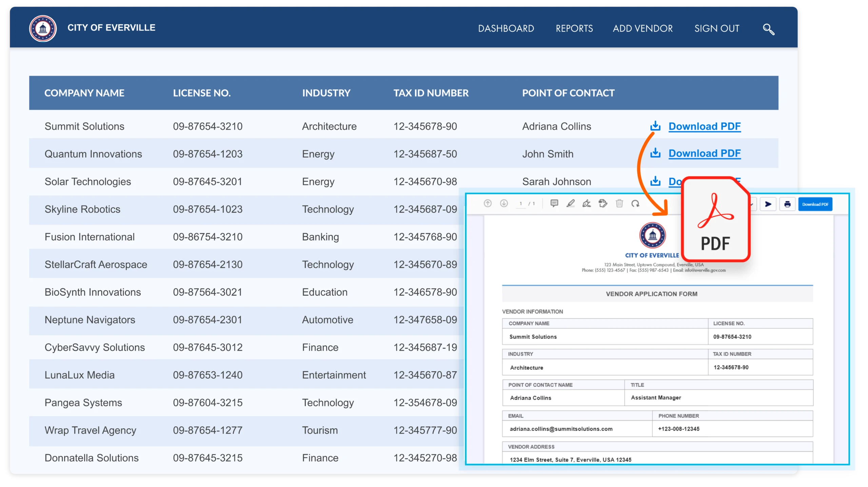Navigate to Reports
Screen dimensions: 868x487
pyautogui.click(x=574, y=29)
